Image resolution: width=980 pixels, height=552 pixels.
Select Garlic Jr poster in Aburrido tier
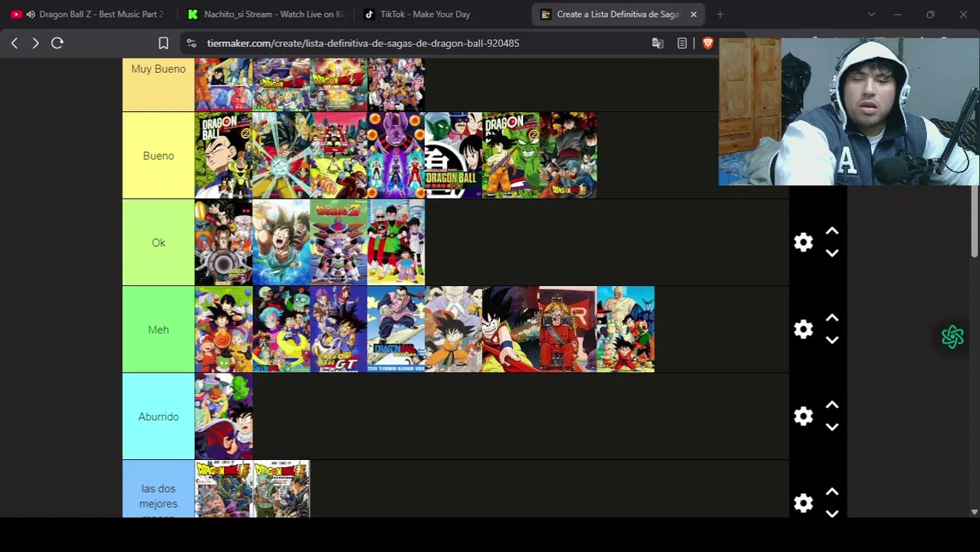pyautogui.click(x=223, y=416)
